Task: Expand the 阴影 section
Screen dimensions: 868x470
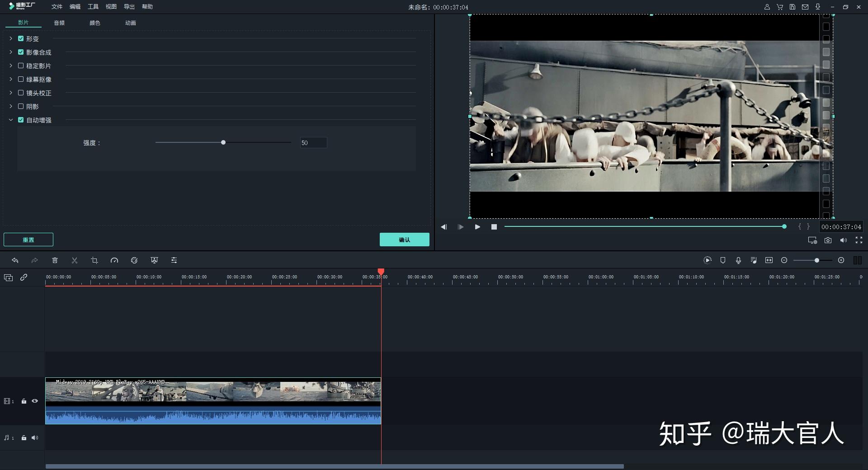Action: [11, 106]
